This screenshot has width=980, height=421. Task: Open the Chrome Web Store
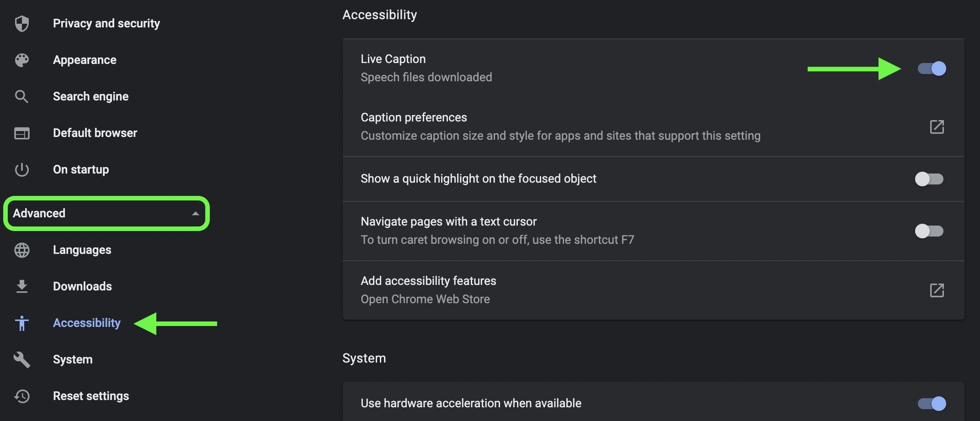pos(425,299)
